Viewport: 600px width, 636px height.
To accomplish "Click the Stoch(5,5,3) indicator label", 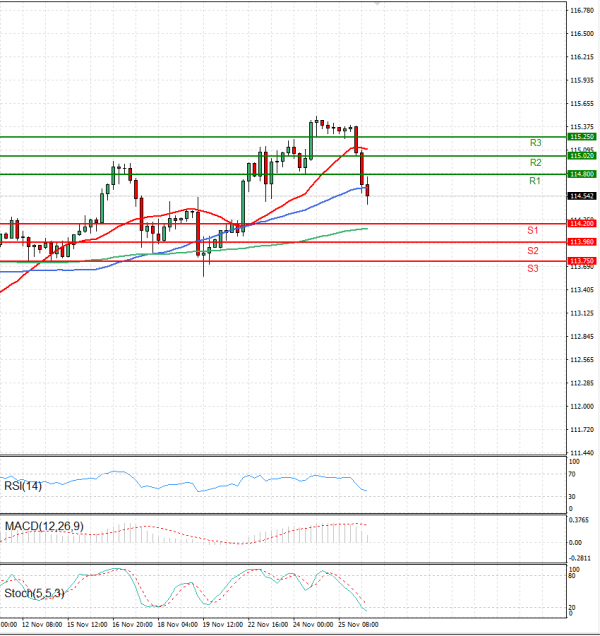I will (x=34, y=593).
